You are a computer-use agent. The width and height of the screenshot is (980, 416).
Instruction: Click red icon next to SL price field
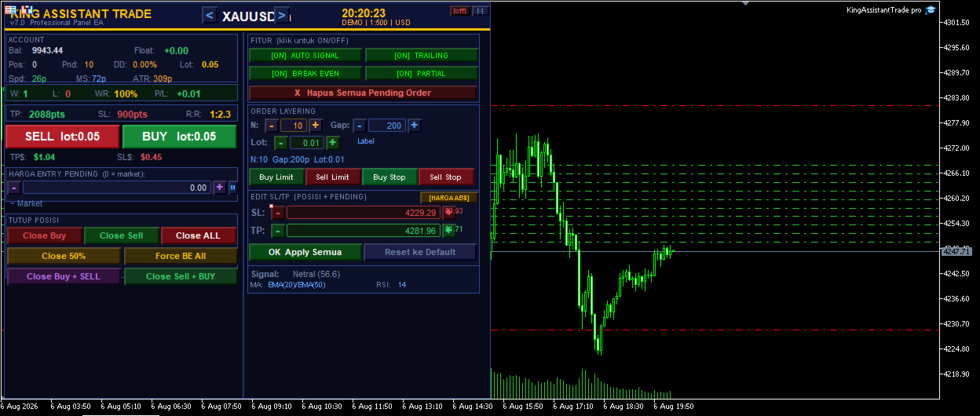(448, 212)
